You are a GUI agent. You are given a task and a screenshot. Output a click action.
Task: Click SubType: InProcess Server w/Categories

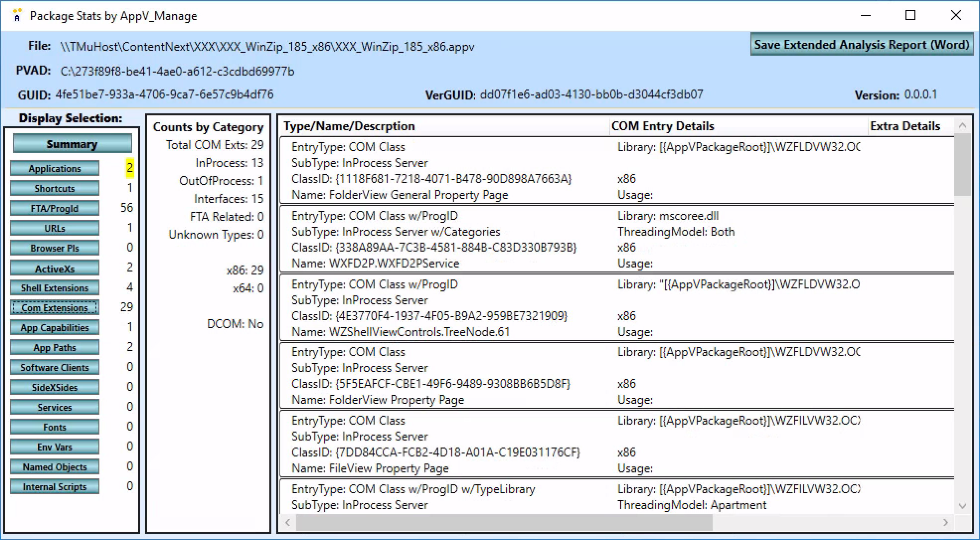pyautogui.click(x=396, y=232)
